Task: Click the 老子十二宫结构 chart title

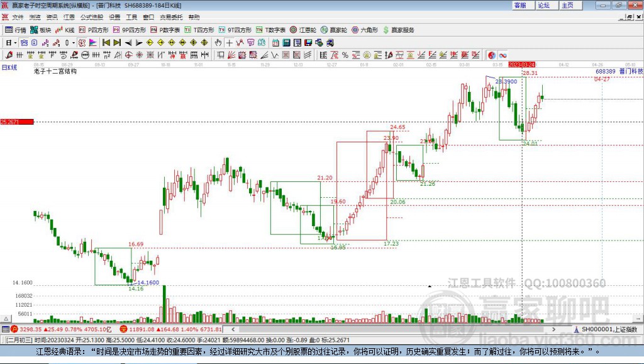Action: (55, 71)
